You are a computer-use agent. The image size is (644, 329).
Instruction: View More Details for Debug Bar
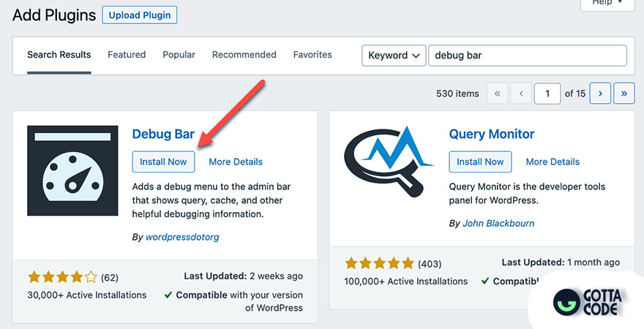point(236,162)
